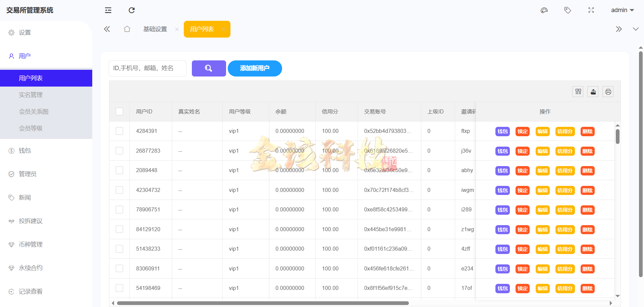This screenshot has width=644, height=307.
Task: Collapse tabs using the double-left arrows
Action: (107, 29)
